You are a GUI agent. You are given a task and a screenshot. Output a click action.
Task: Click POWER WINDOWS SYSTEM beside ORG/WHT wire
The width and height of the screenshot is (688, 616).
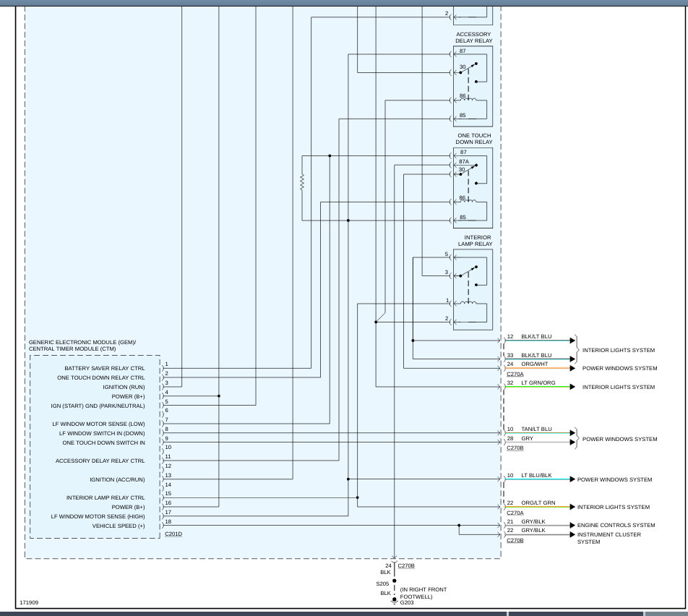point(619,368)
